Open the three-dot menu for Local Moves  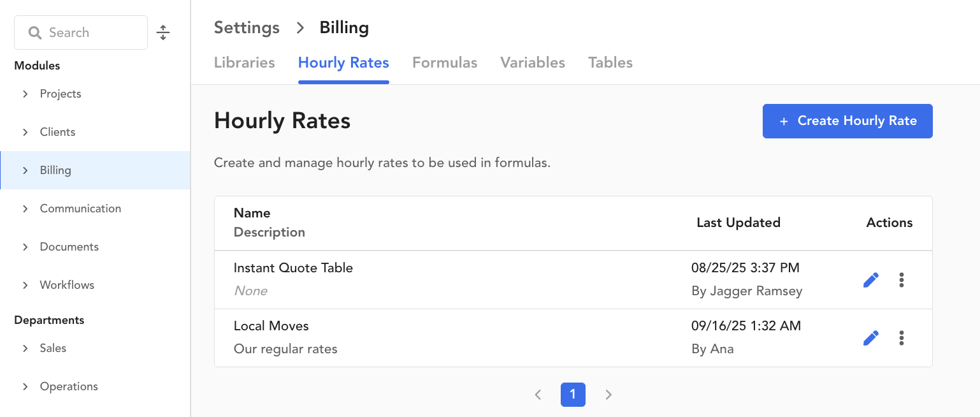click(x=901, y=338)
